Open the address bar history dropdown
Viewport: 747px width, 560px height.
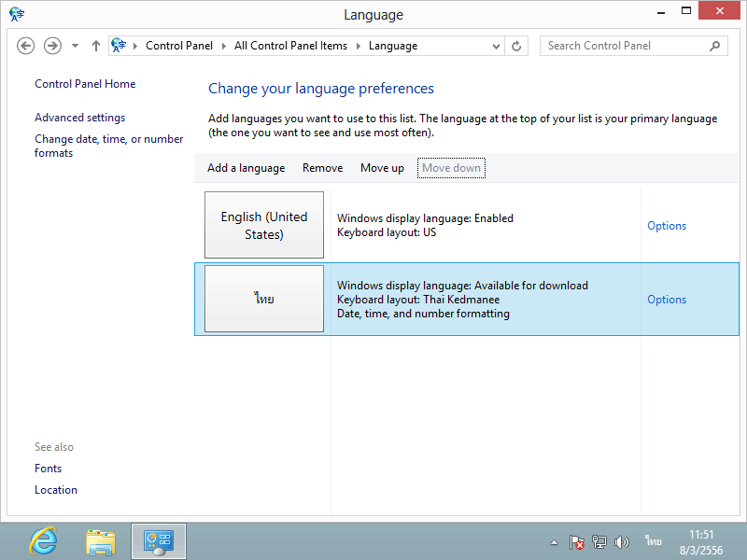496,46
